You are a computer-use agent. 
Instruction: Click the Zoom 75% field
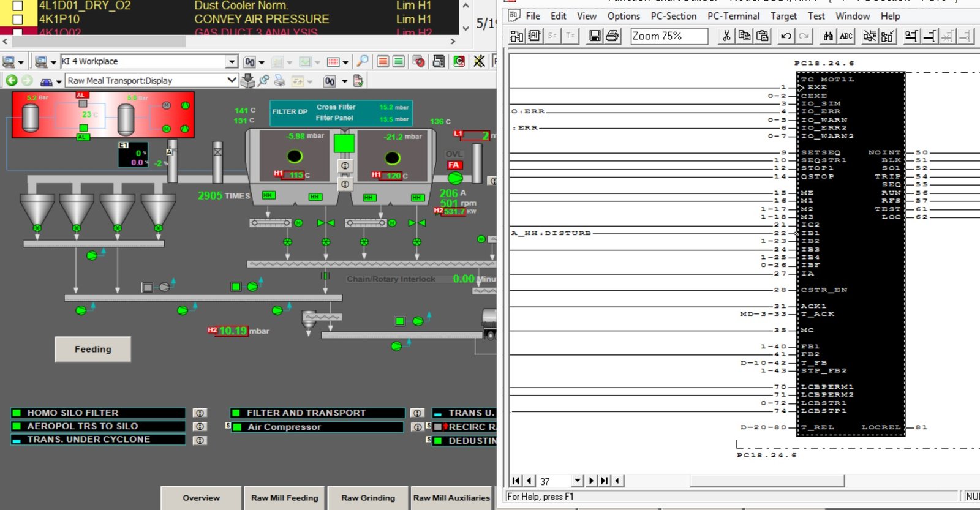click(x=669, y=36)
